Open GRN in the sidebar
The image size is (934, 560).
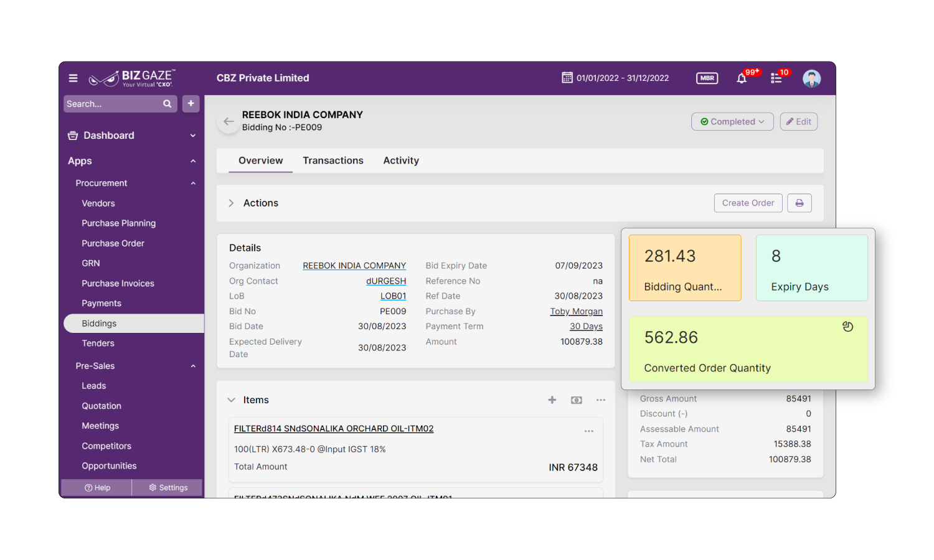[91, 263]
